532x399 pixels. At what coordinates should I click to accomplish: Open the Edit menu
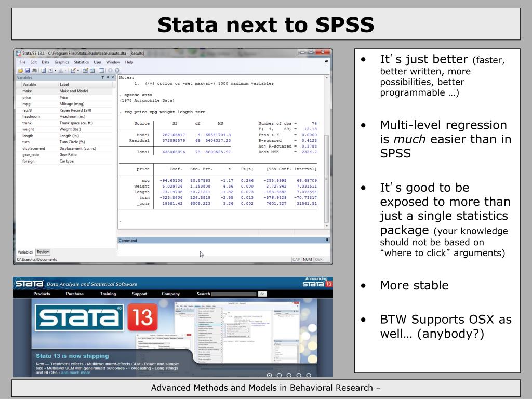coord(34,62)
